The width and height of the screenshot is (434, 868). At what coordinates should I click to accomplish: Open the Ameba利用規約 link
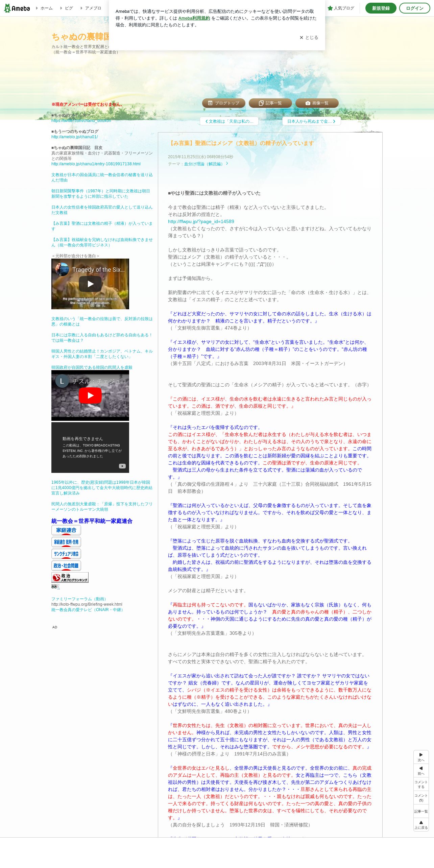click(x=194, y=18)
